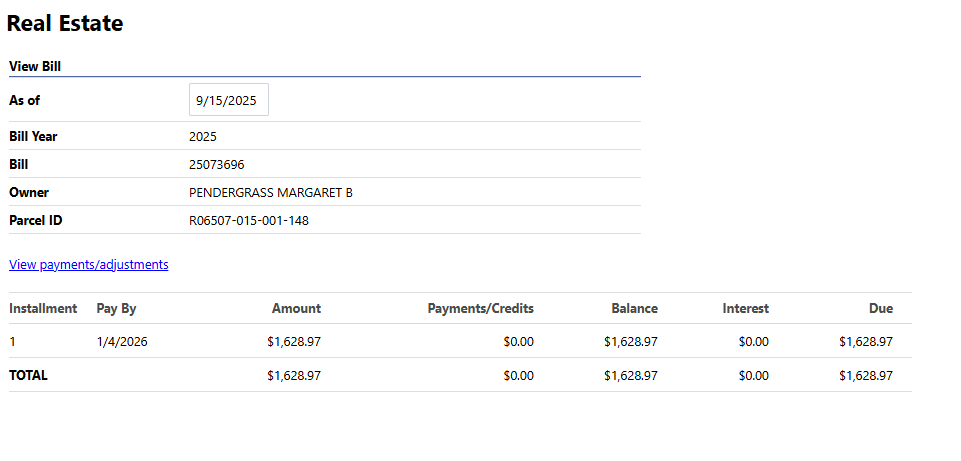Select the Parcel ID value R06507-015-001-148

point(248,220)
